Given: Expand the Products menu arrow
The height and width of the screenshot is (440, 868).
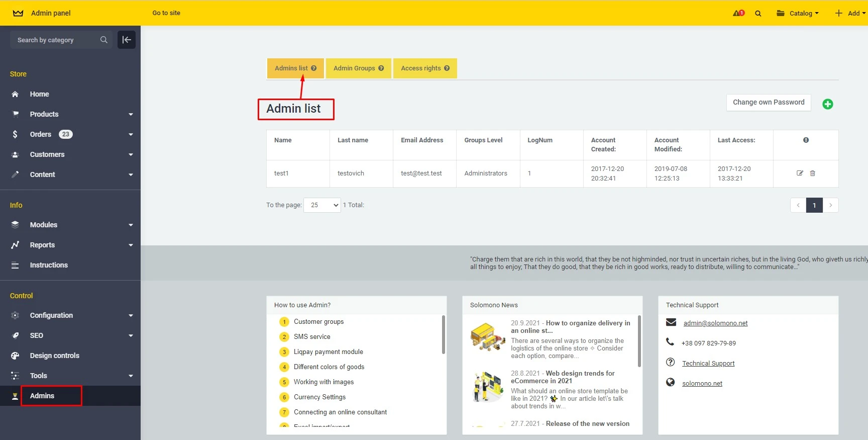Looking at the screenshot, I should click(131, 115).
